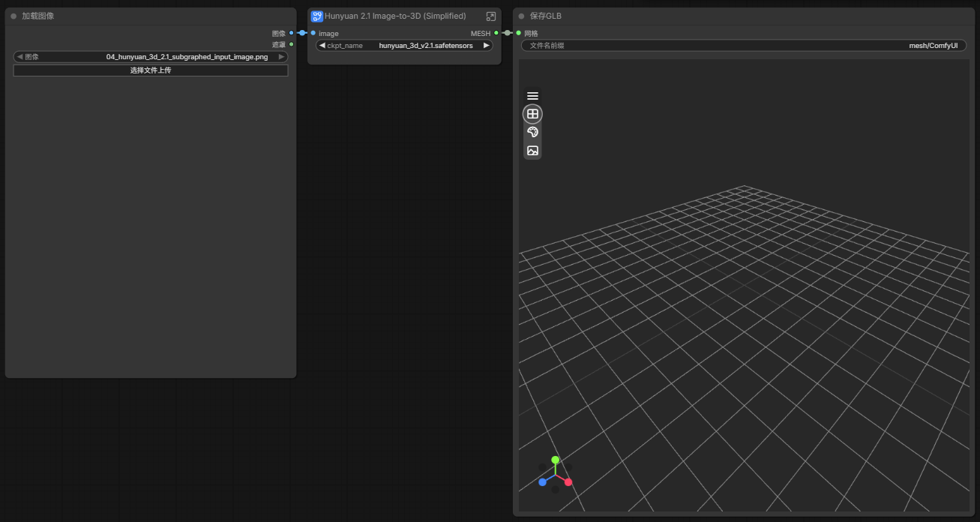This screenshot has height=522, width=980.
Task: Click the blue Z axis gizmo dot
Action: [x=542, y=482]
